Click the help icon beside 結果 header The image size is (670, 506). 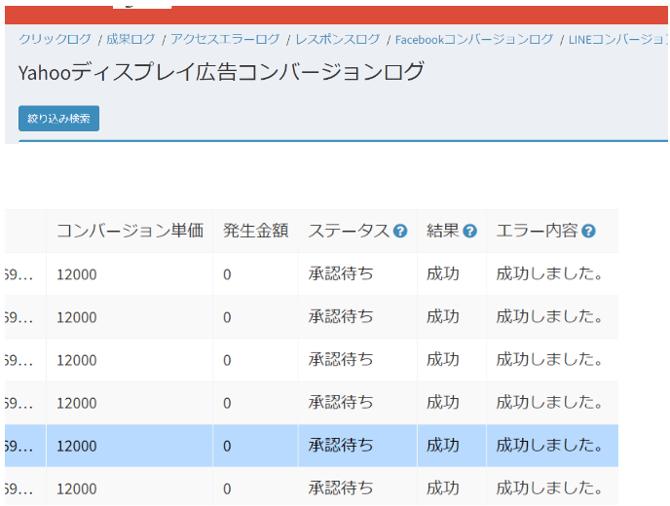pyautogui.click(x=469, y=231)
